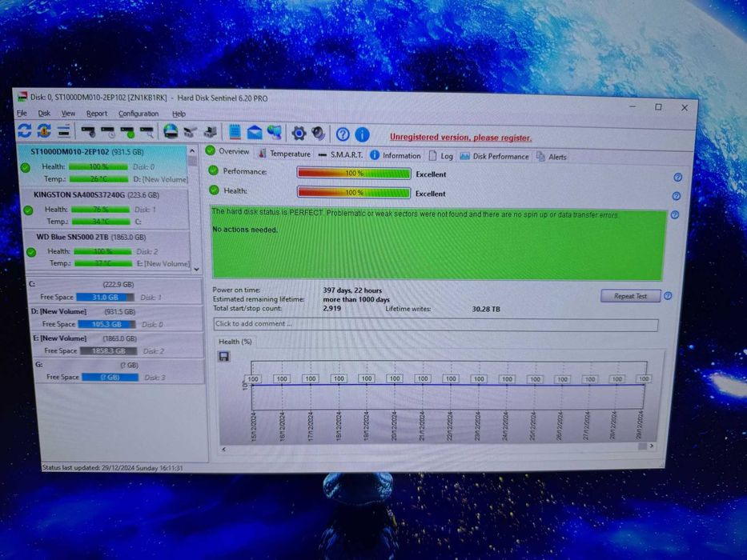Viewport: 747px width, 560px height.
Task: Click the globe with monitor send icon
Action: click(275, 132)
